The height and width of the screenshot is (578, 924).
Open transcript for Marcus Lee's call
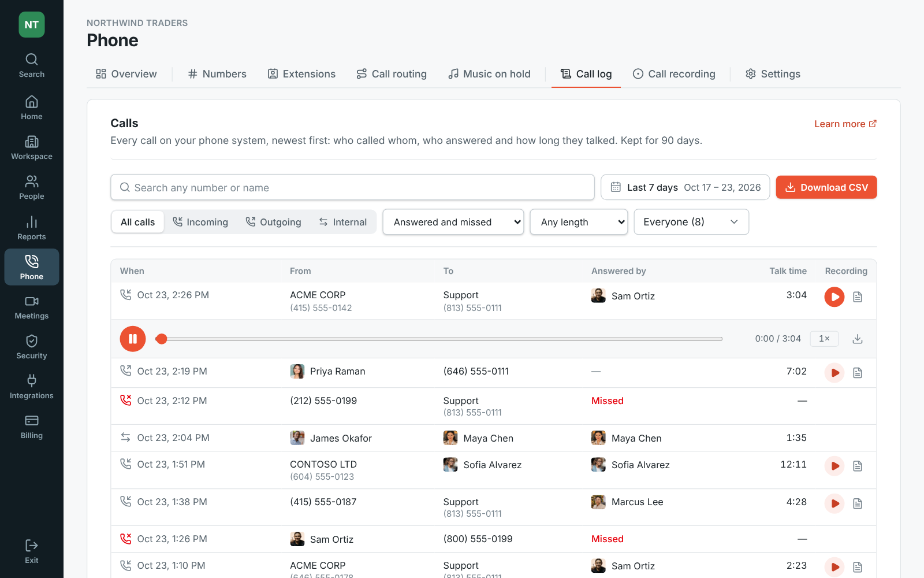[x=858, y=503]
